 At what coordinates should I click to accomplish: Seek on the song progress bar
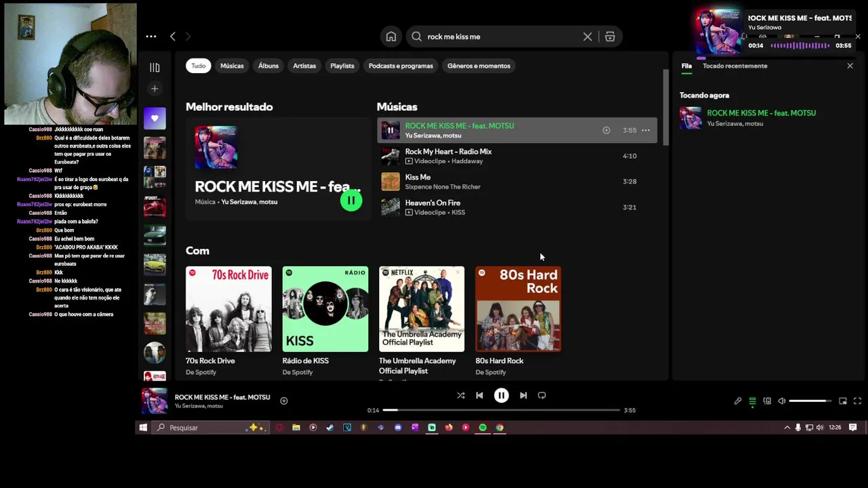(x=501, y=410)
